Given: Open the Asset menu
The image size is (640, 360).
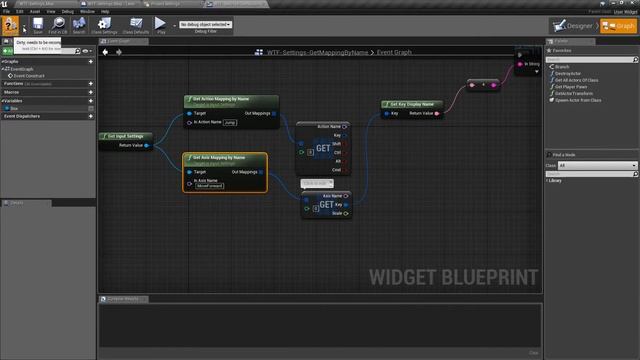Looking at the screenshot, I should (x=35, y=11).
